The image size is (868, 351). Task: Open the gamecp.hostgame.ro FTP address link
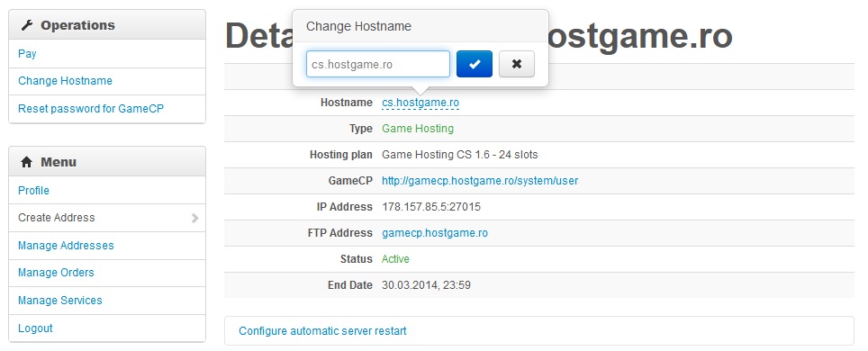pos(435,232)
